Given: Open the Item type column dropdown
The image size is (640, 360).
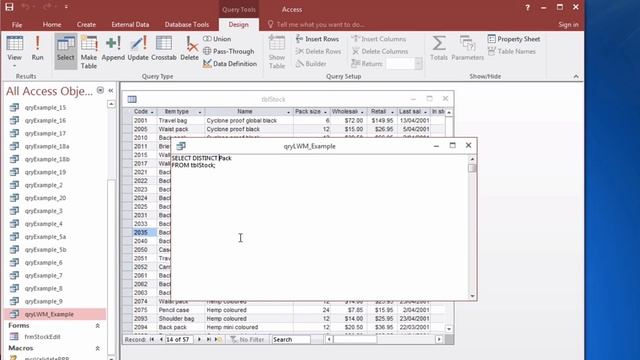Looking at the screenshot, I should click(200, 112).
